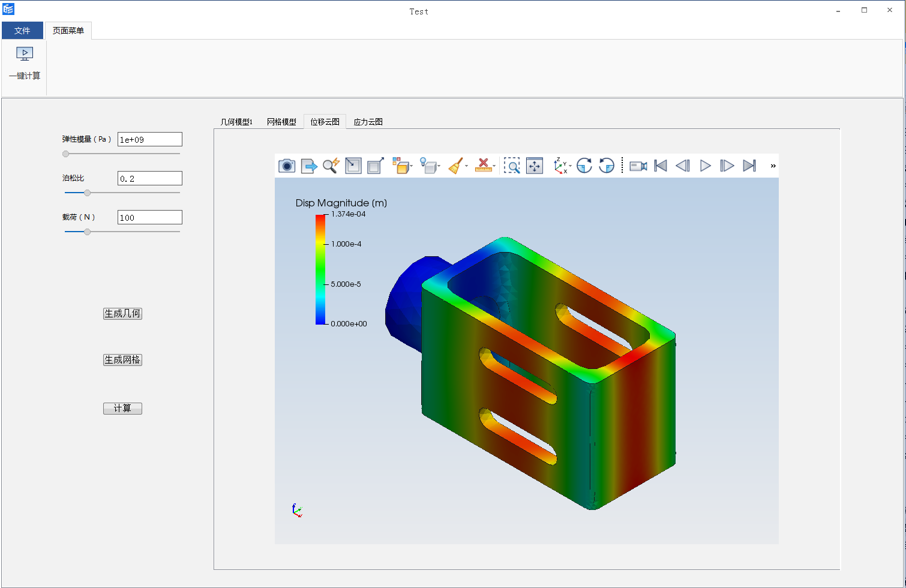Click the Disp Magnitude (m) legend title
Image resolution: width=906 pixels, height=588 pixels.
(x=341, y=203)
